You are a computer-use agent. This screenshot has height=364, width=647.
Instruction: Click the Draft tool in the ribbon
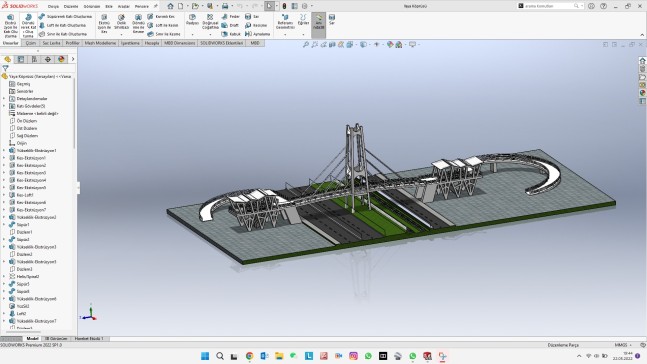pyautogui.click(x=230, y=25)
